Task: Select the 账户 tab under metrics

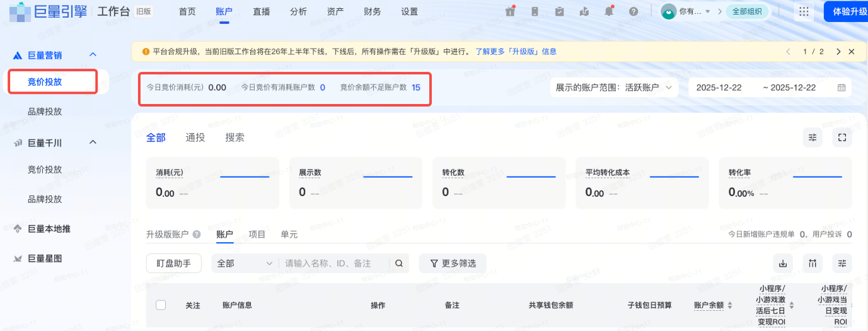Action: [224, 235]
